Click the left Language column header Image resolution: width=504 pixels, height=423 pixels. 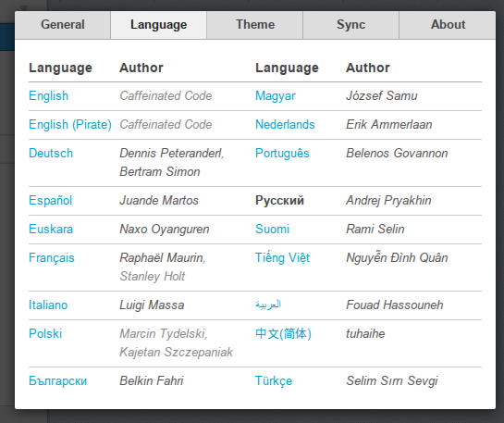(60, 68)
